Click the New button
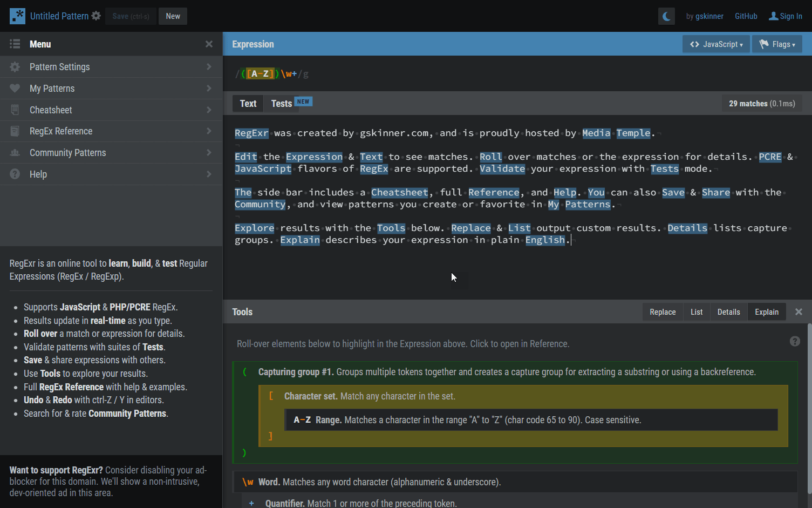The image size is (812, 508). [x=173, y=16]
